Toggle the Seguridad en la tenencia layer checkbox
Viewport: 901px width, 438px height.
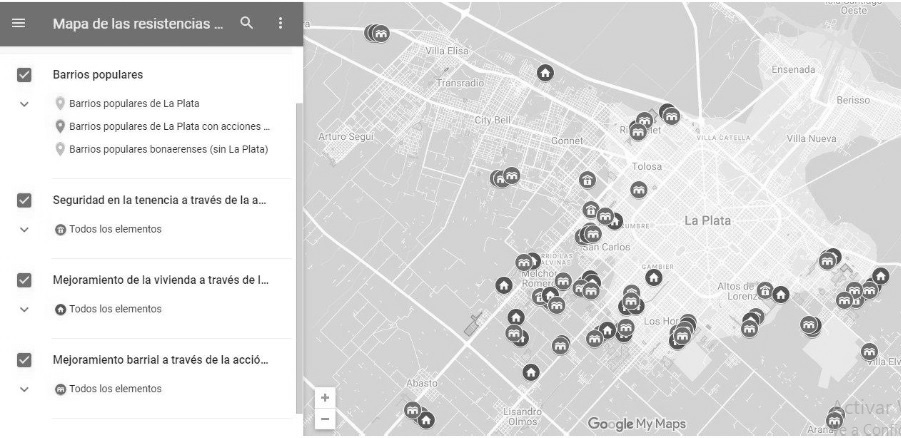pyautogui.click(x=25, y=201)
